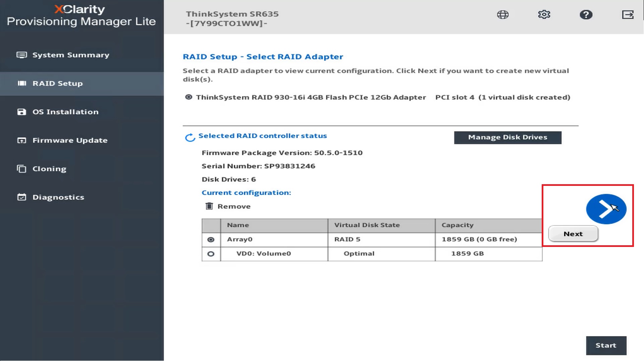Click the Disk Drives: 6 text
Screen dimensions: 644x361
(x=229, y=179)
